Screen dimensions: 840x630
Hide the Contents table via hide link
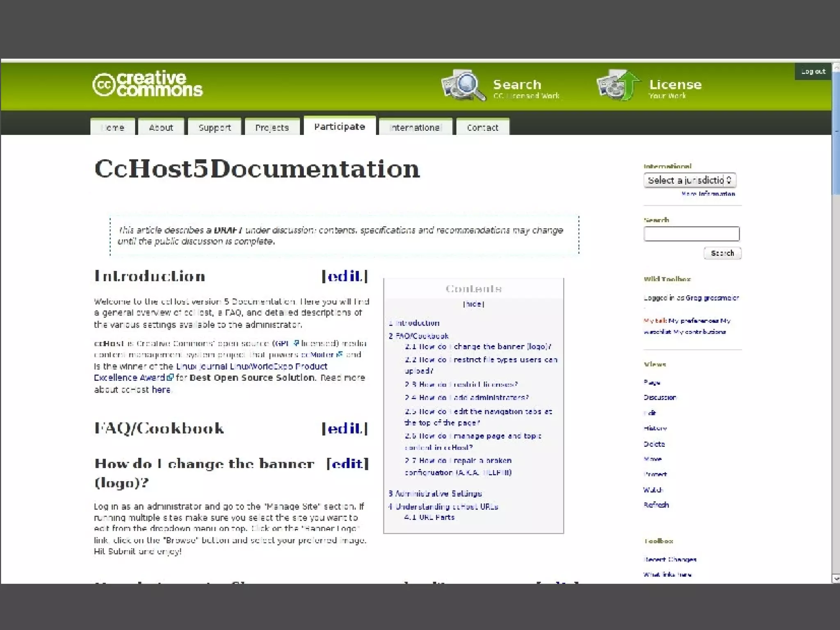coord(473,304)
